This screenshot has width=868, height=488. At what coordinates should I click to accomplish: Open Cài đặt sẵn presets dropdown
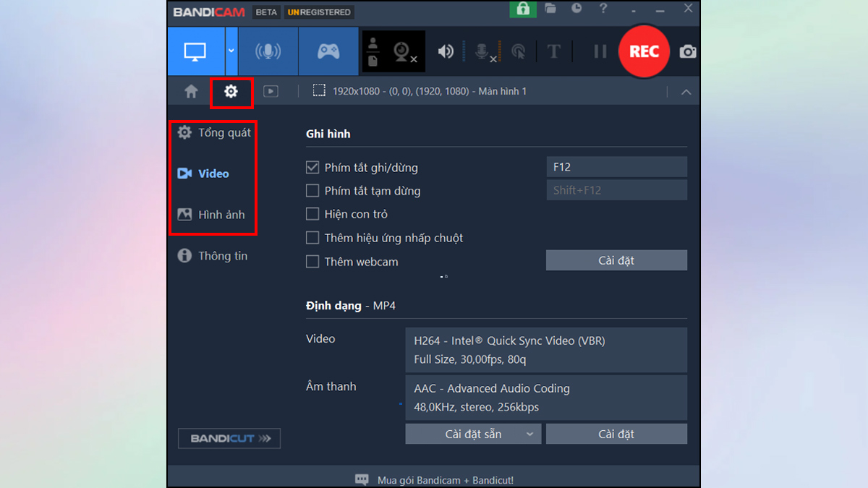pos(473,434)
